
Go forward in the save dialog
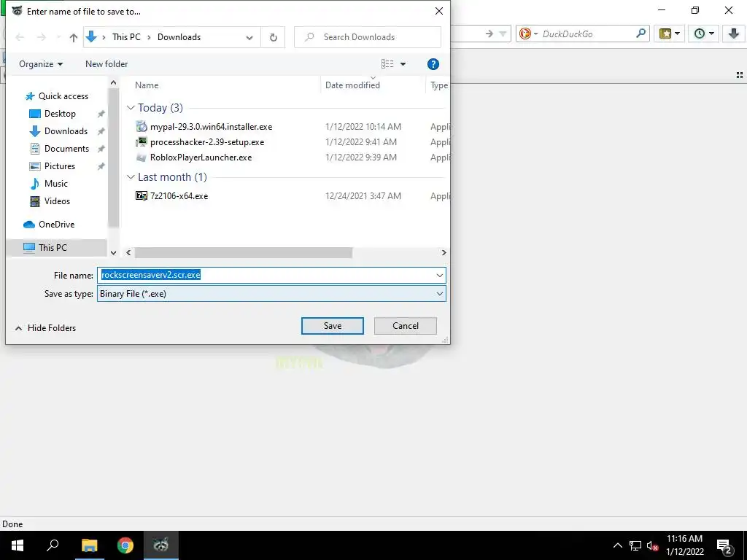pos(42,37)
